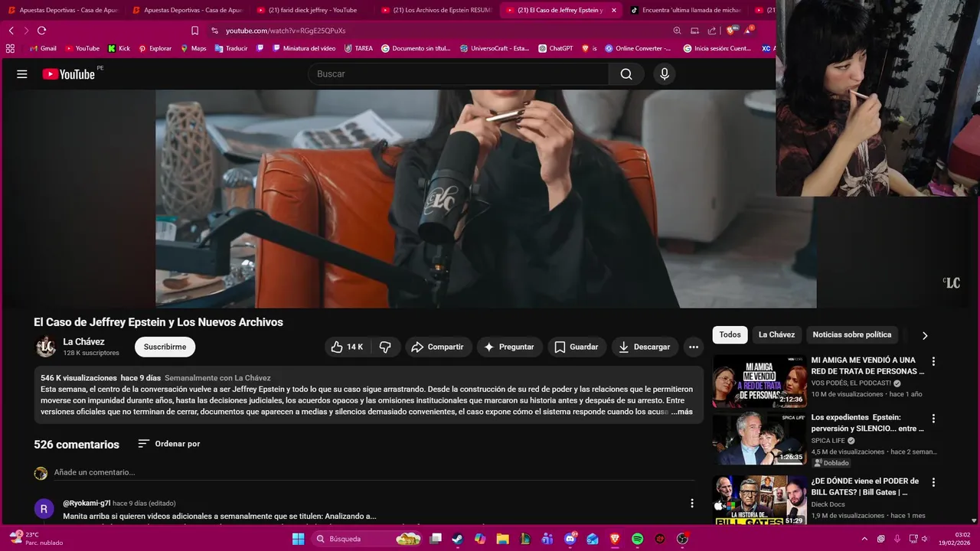The width and height of the screenshot is (980, 551).
Task: Open Spotify from taskbar
Action: pyautogui.click(x=638, y=539)
